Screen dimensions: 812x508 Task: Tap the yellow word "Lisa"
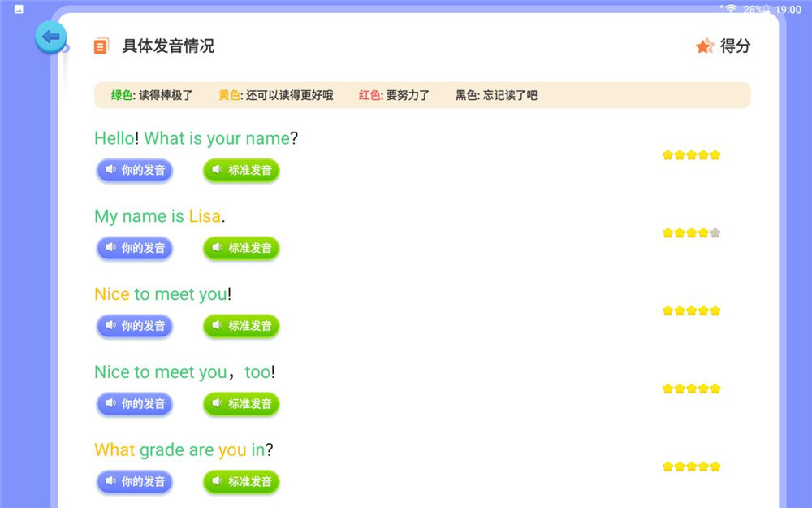pyautogui.click(x=205, y=216)
